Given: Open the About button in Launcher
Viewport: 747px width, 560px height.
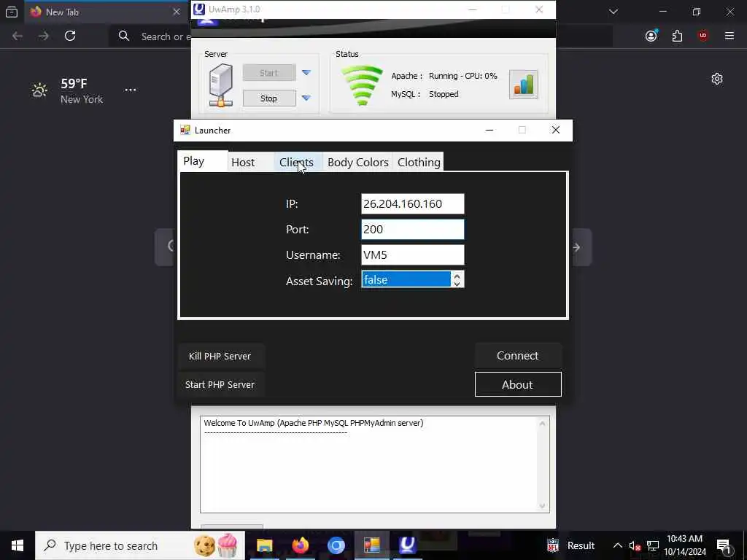Looking at the screenshot, I should pos(518,384).
